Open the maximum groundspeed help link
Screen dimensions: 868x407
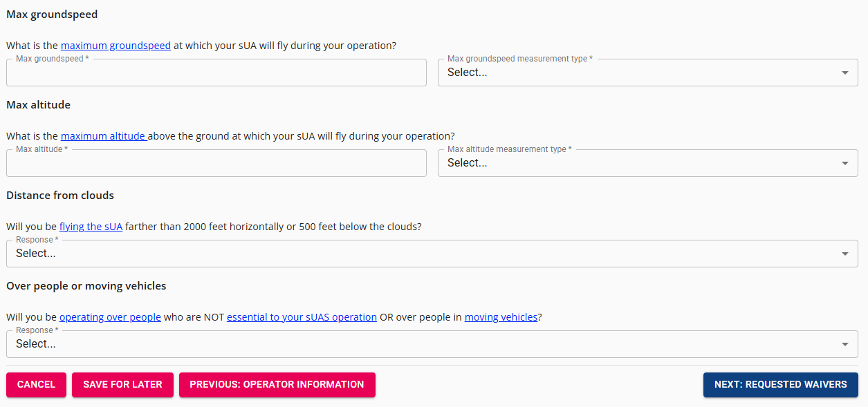pyautogui.click(x=116, y=46)
